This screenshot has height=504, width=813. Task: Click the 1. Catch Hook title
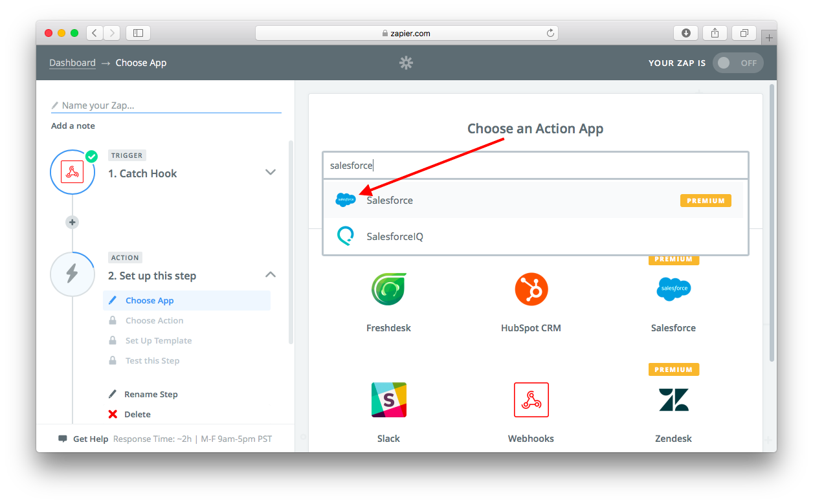[x=142, y=173]
